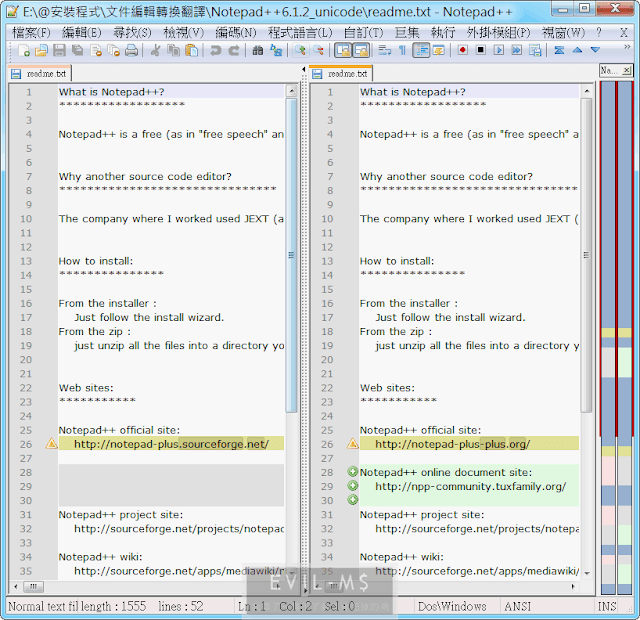Toggle indent guide toolbar button
640x620 pixels.
(421, 50)
